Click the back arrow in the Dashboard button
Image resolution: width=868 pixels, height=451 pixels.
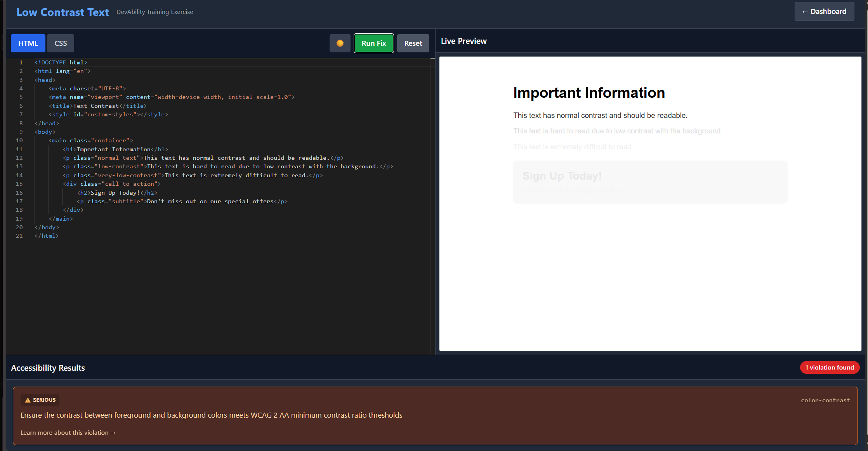tap(805, 11)
